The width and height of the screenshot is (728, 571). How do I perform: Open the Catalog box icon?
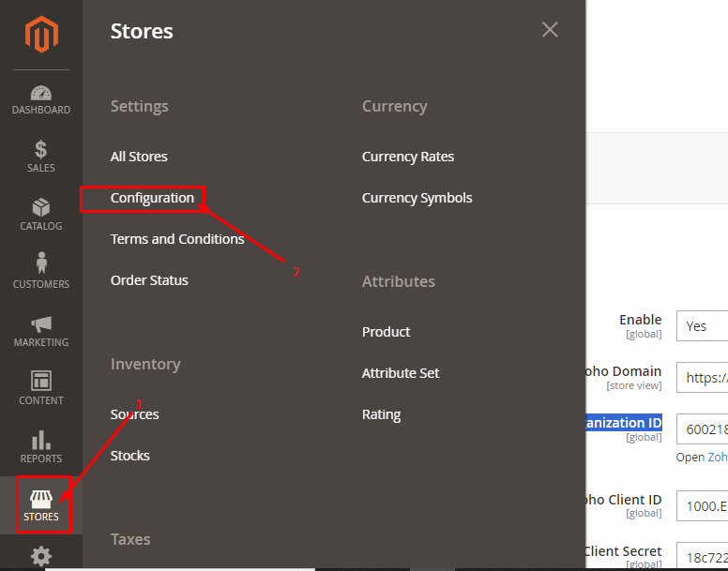click(41, 208)
